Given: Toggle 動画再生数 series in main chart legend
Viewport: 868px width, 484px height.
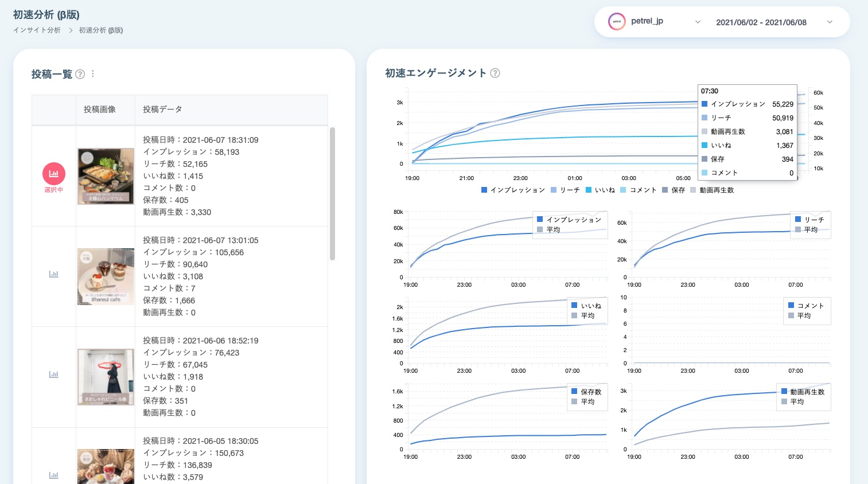Looking at the screenshot, I should (x=713, y=190).
